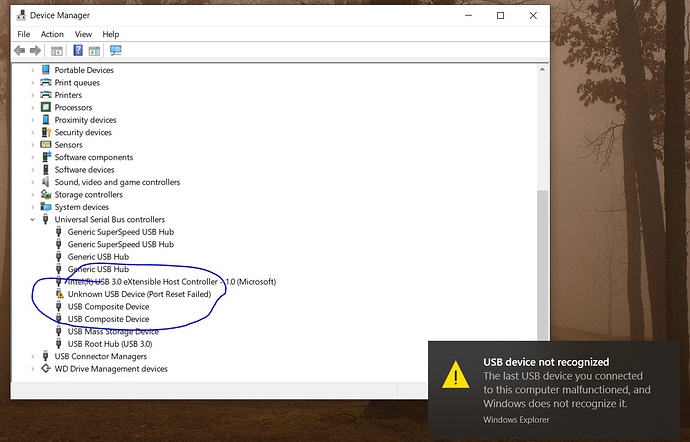690x442 pixels.
Task: Select the Storage controllers label
Action: [88, 195]
